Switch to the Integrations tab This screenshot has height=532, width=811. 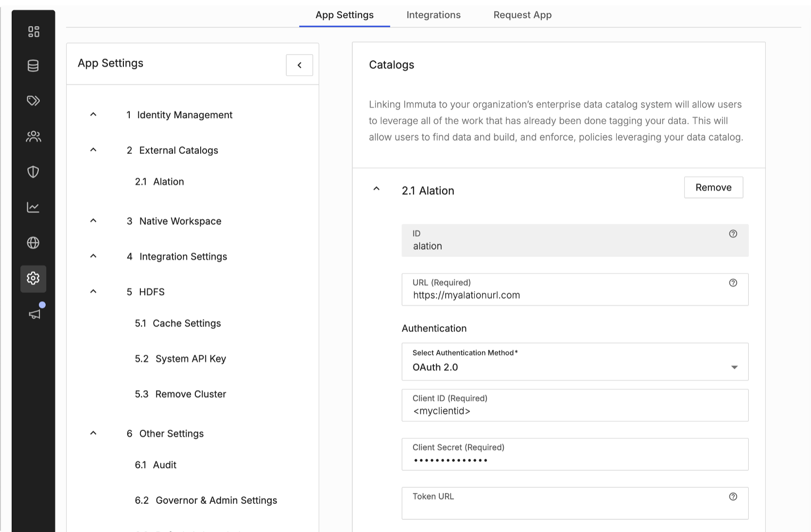click(x=433, y=15)
